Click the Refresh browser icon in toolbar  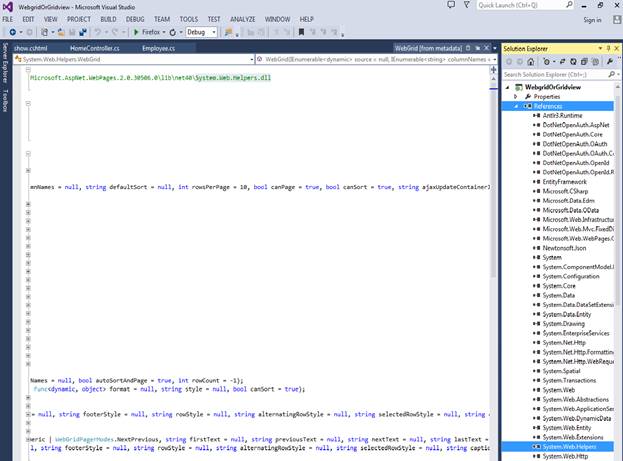[174, 32]
